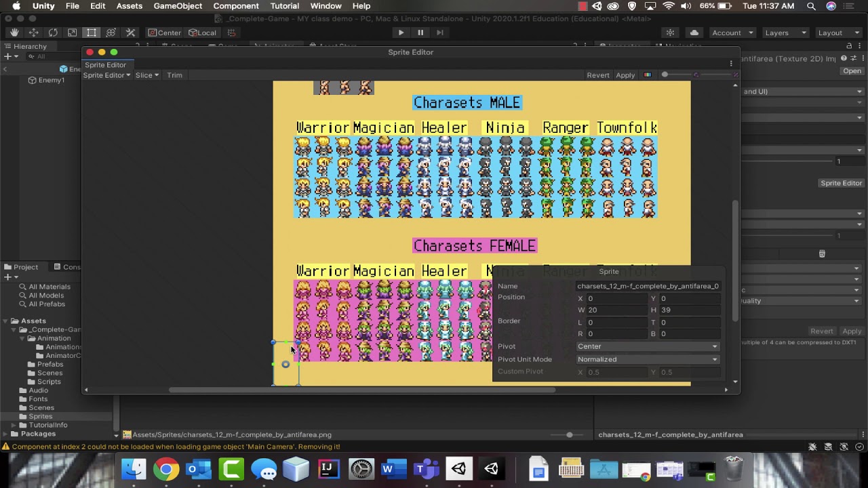Open the Layers dropdown
Viewport: 868px width, 488px height.
785,33
